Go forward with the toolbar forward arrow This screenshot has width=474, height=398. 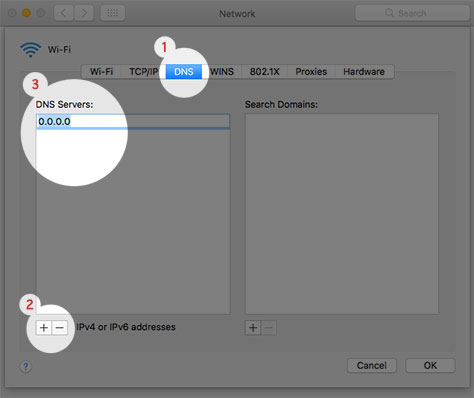tap(84, 13)
